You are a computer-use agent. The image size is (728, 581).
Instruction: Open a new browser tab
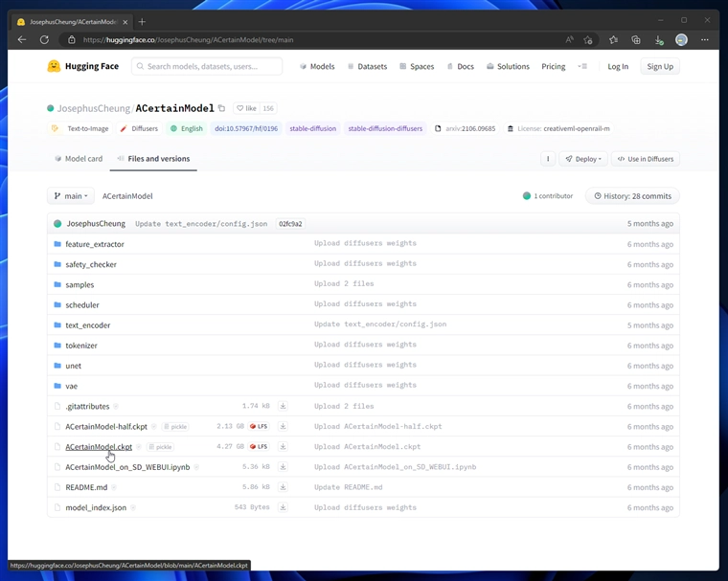coord(142,22)
